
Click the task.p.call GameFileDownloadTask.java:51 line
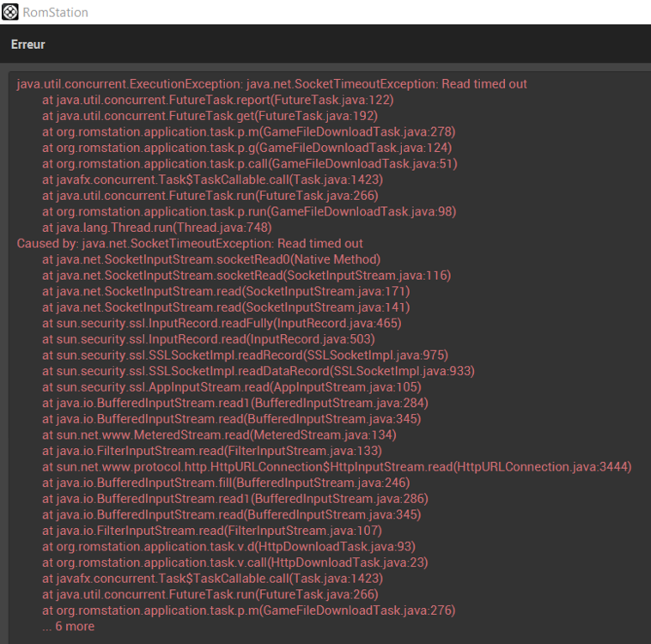[x=250, y=164]
